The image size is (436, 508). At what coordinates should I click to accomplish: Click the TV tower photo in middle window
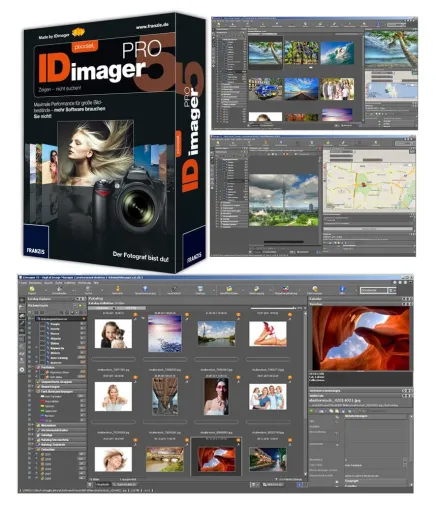coord(283,200)
